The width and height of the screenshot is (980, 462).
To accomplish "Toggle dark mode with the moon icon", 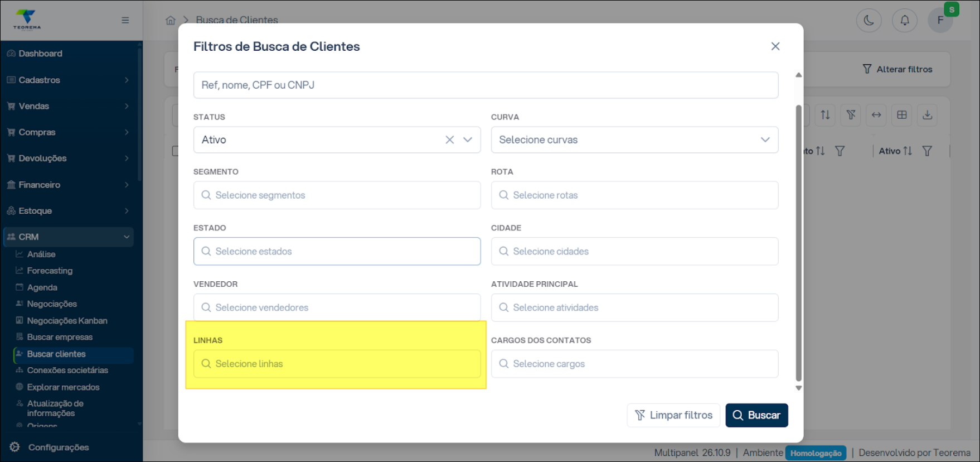I will coord(869,21).
